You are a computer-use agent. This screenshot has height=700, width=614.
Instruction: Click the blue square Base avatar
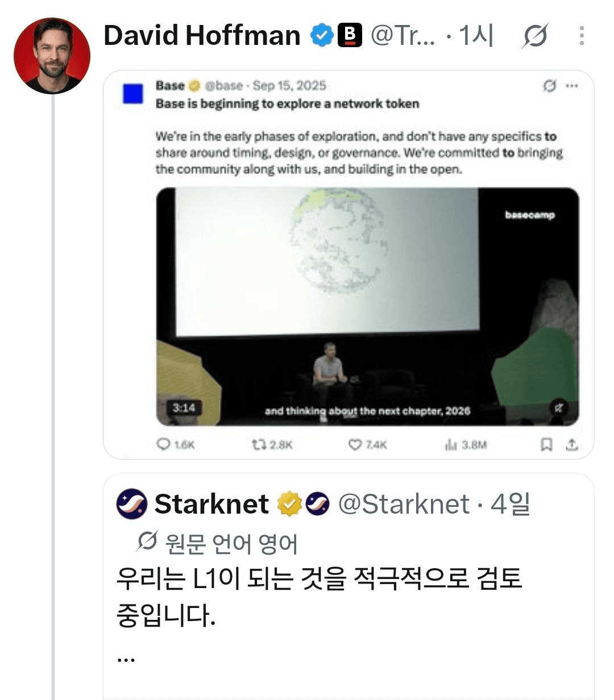click(133, 94)
